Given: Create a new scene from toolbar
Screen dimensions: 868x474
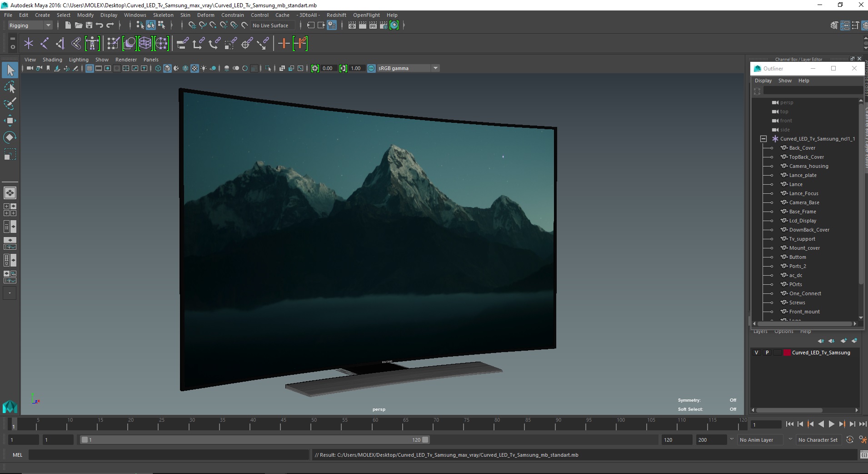Looking at the screenshot, I should 68,25.
